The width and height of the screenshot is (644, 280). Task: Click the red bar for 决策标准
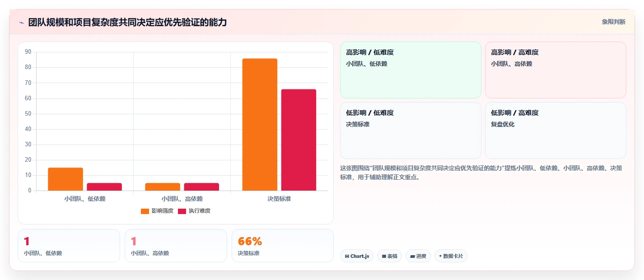pyautogui.click(x=299, y=140)
